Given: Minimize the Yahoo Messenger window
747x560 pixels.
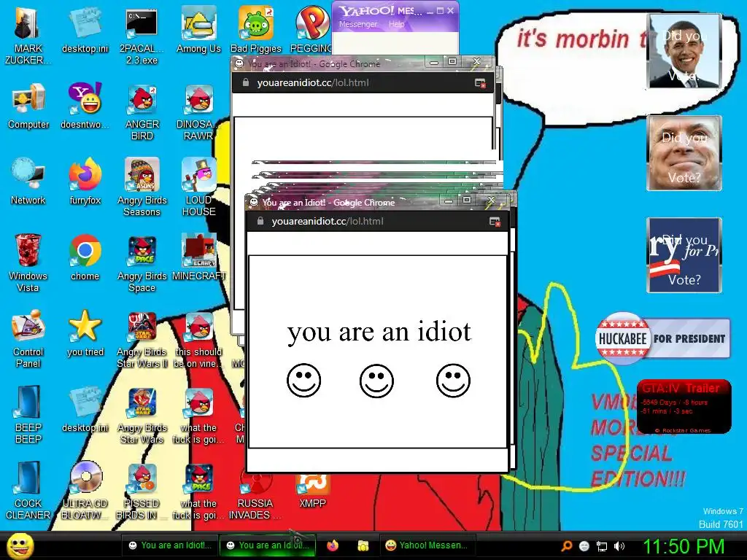Looking at the screenshot, I should point(430,10).
